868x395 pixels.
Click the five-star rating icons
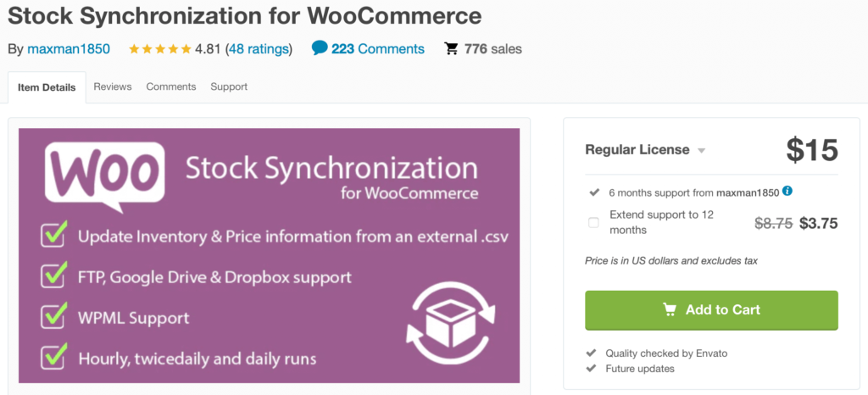(160, 48)
